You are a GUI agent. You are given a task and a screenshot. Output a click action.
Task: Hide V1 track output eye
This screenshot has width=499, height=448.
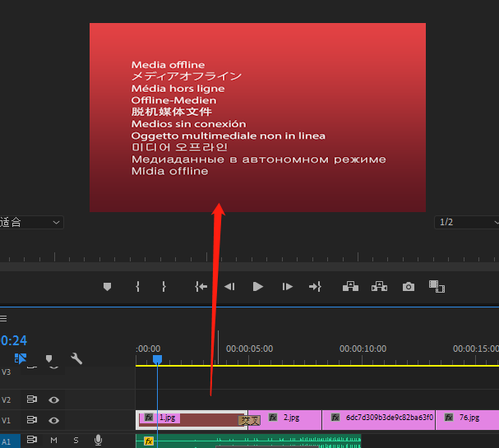[53, 421]
